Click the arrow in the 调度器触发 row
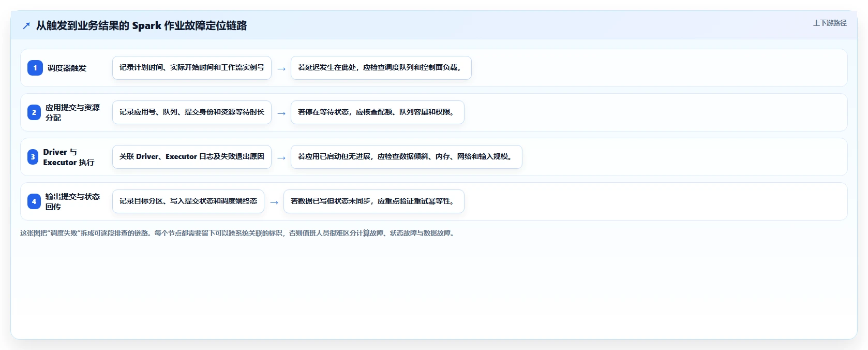868x350 pixels. point(281,68)
